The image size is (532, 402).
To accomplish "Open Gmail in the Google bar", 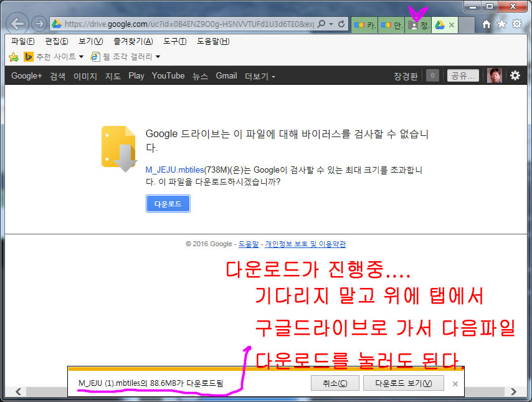I will [x=226, y=75].
